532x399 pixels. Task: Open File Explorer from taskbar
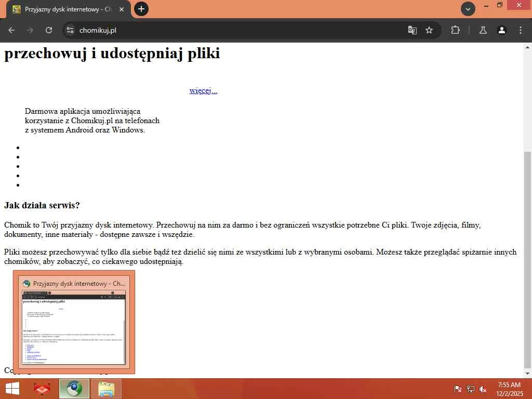pyautogui.click(x=106, y=389)
